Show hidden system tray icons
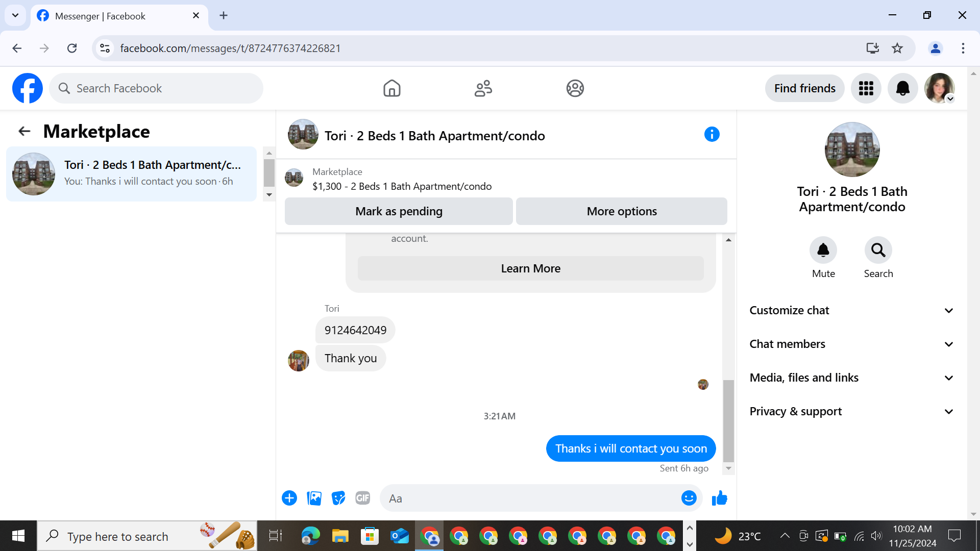 [x=785, y=536]
